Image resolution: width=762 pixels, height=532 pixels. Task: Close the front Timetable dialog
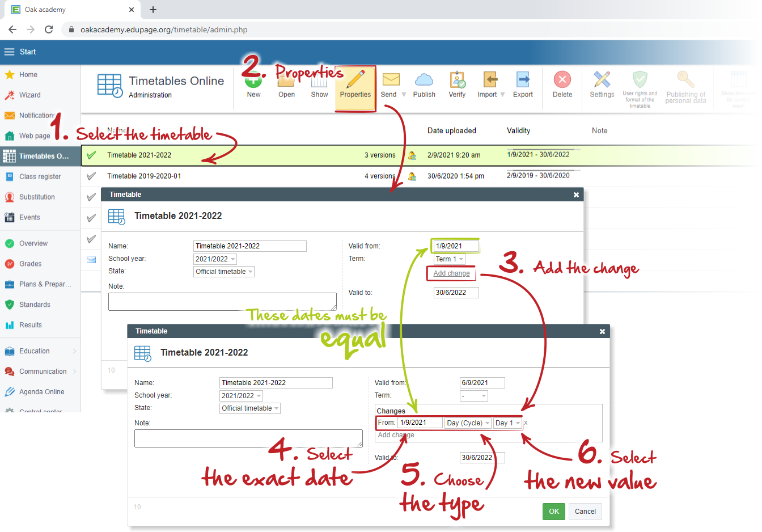pyautogui.click(x=602, y=332)
